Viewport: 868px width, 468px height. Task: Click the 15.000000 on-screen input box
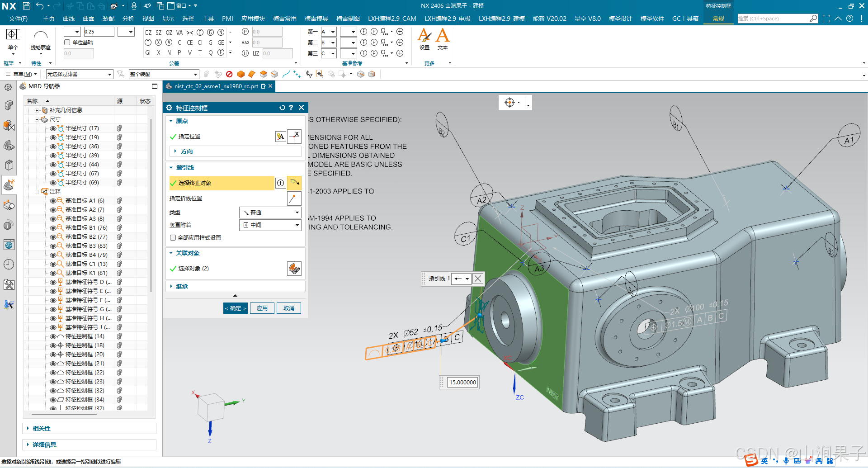(x=462, y=383)
